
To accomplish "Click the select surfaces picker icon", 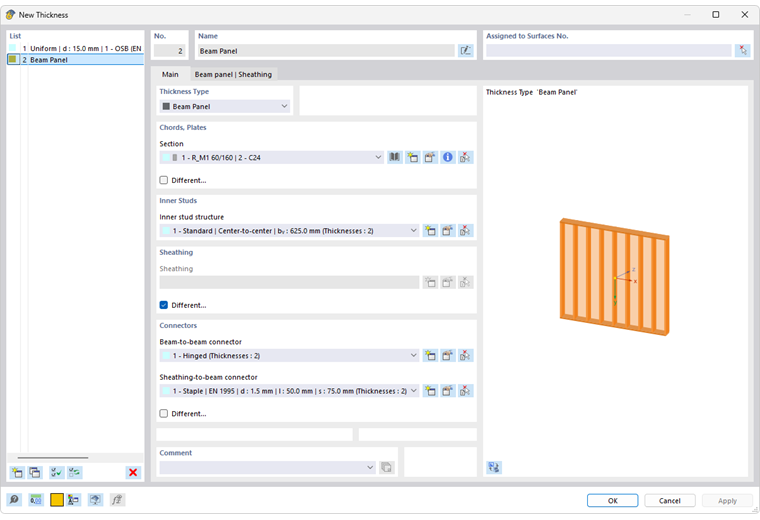I will (742, 50).
